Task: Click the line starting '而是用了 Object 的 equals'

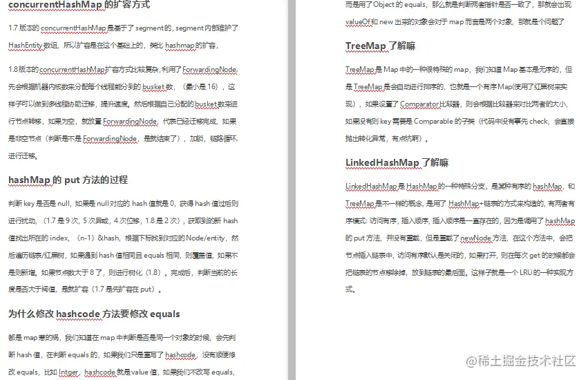Action: pyautogui.click(x=458, y=5)
